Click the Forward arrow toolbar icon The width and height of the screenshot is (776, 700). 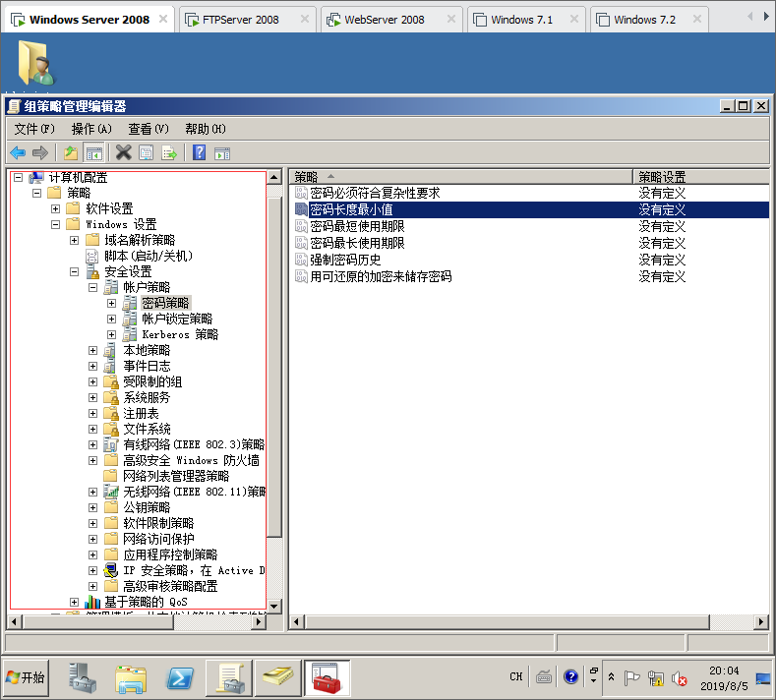point(39,152)
